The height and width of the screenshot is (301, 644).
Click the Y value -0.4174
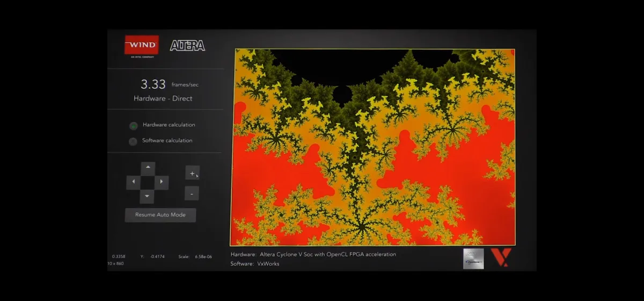157,257
